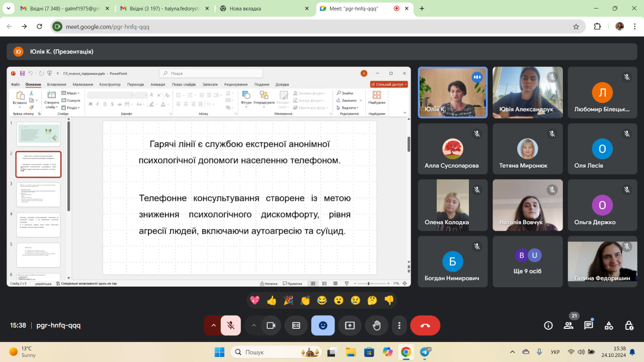Send the thumbs up emoji reaction
This screenshot has width=644, height=362.
tap(272, 300)
